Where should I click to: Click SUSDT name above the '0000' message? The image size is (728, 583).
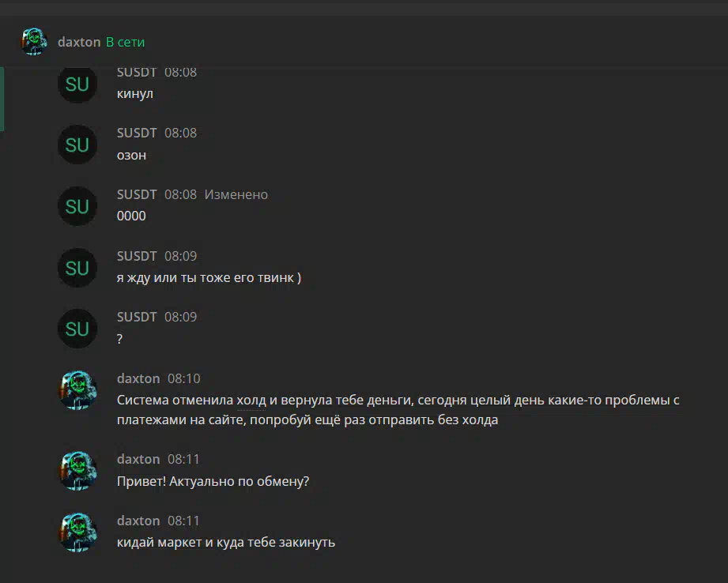(137, 194)
